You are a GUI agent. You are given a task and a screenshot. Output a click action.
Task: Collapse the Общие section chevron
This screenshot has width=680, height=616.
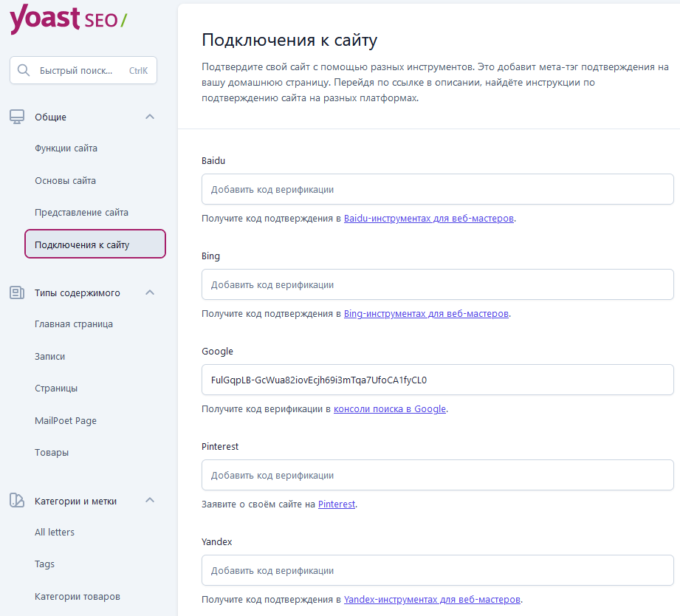point(150,117)
